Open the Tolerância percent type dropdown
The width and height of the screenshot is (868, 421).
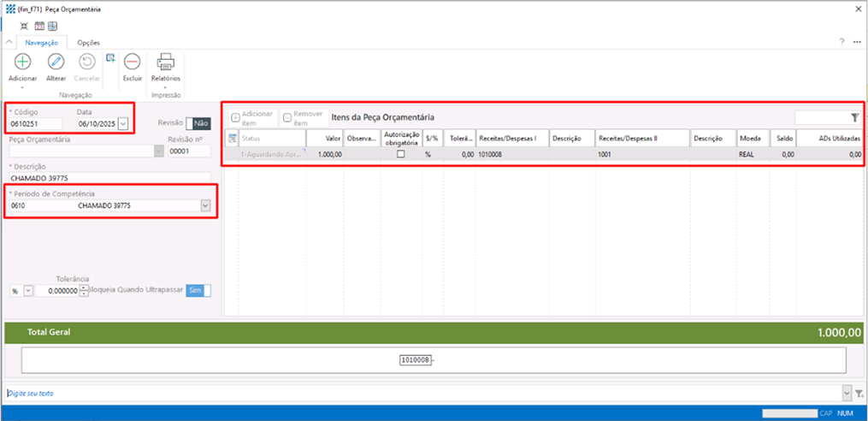pyautogui.click(x=27, y=291)
